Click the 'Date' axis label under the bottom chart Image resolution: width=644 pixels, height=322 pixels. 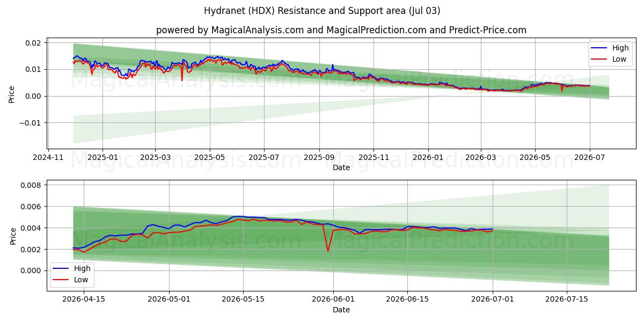point(341,310)
